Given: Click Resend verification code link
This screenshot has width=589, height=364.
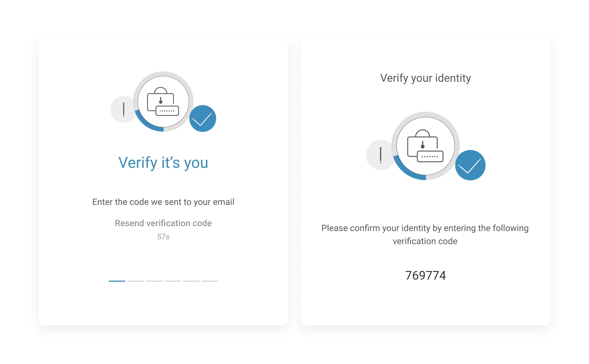Looking at the screenshot, I should tap(163, 223).
